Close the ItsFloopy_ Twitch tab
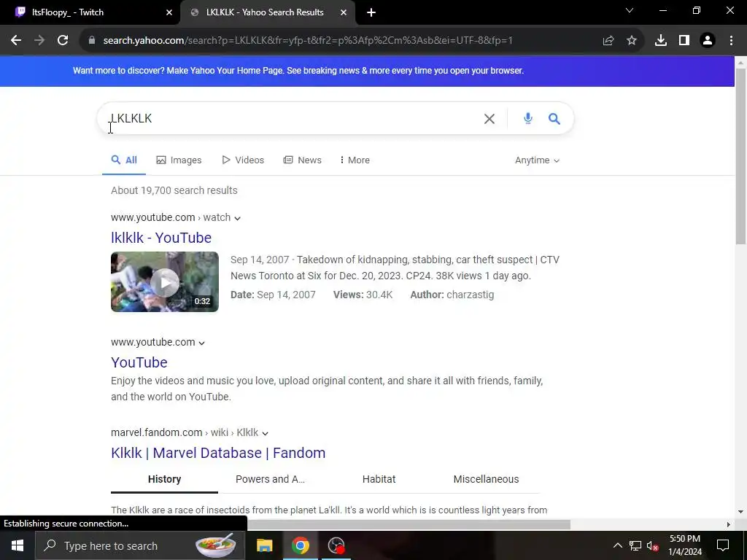Viewport: 747px width, 560px height. [x=169, y=12]
